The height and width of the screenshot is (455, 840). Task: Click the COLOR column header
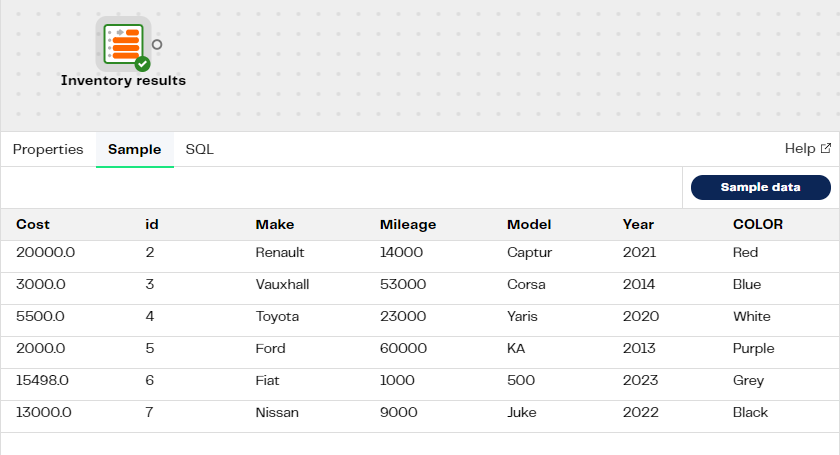[758, 225]
